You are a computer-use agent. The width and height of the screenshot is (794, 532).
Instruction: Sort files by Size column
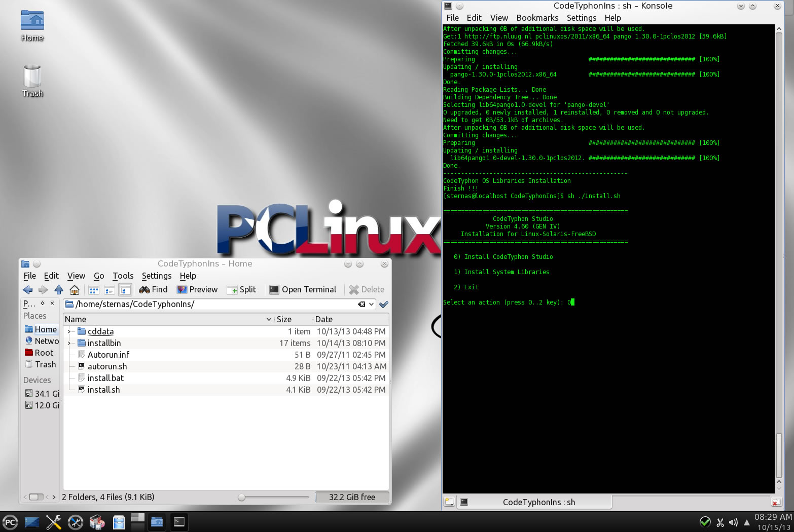293,319
